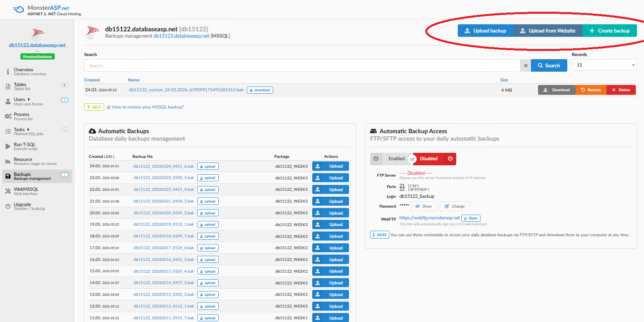Set FTP backup access to Disabled
The width and height of the screenshot is (644, 322).
[x=434, y=159]
